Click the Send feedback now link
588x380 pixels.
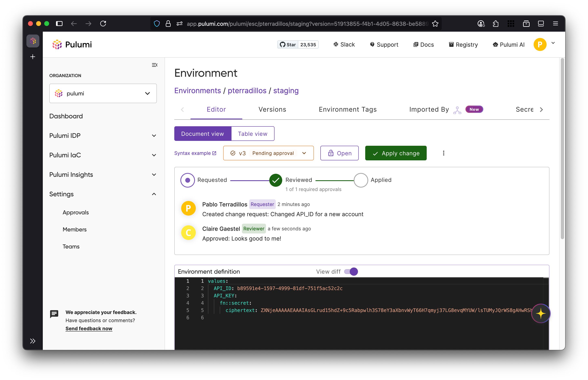click(89, 328)
